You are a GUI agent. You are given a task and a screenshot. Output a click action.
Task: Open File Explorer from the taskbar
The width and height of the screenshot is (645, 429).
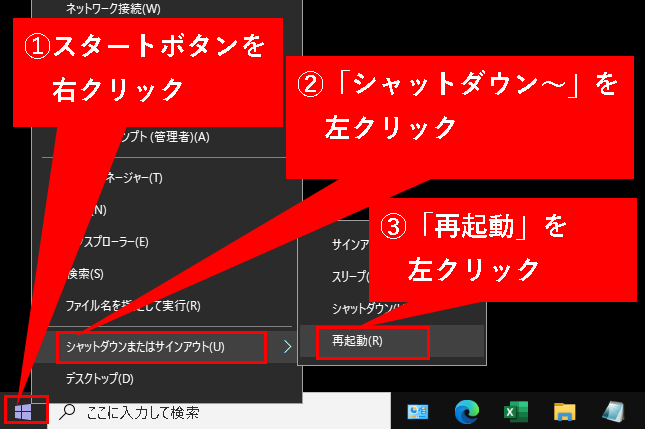[564, 411]
